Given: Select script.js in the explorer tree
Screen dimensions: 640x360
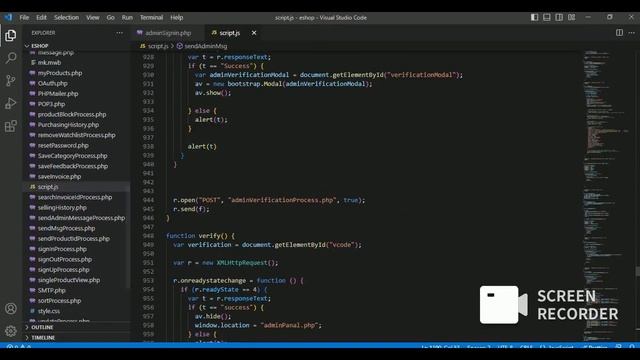Looking at the screenshot, I should click(x=48, y=187).
